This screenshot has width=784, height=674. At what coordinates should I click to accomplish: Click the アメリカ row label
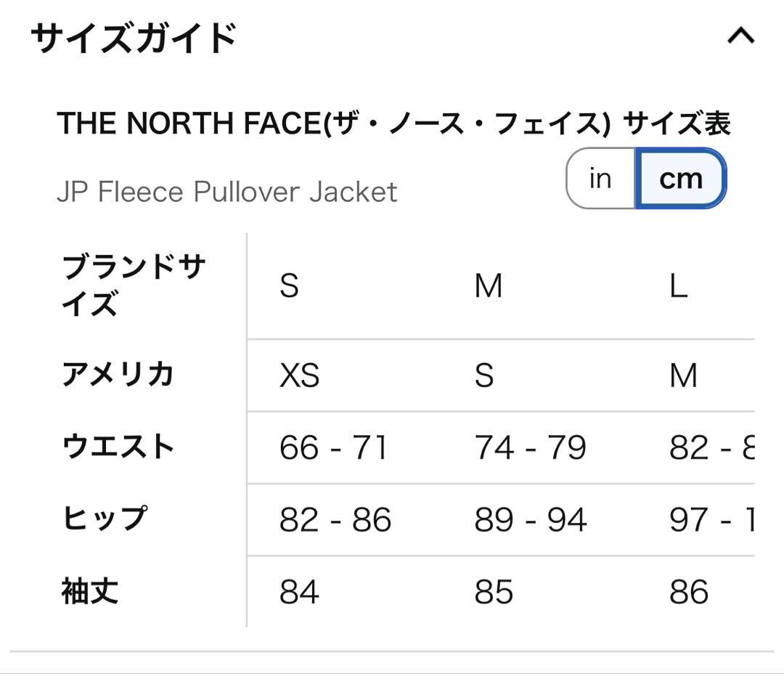click(x=118, y=375)
